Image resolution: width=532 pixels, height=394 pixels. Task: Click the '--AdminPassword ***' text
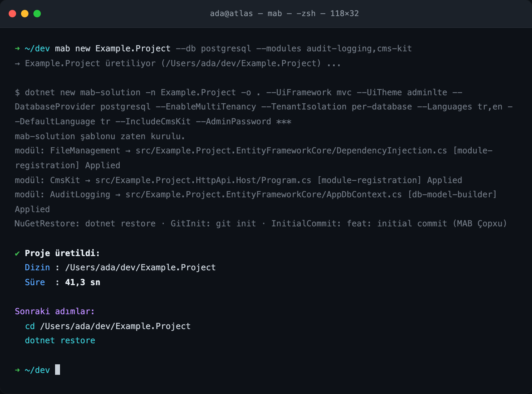point(243,122)
